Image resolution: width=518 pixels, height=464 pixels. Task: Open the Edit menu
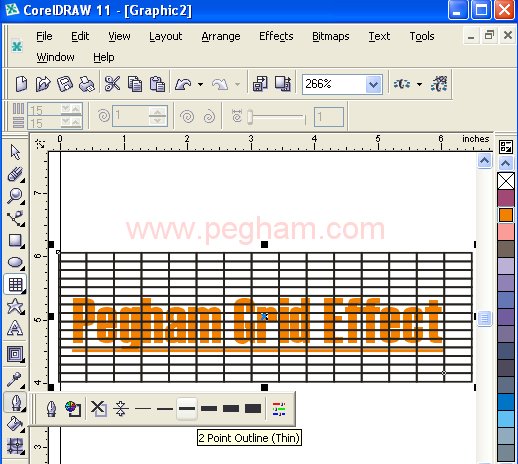click(x=80, y=36)
